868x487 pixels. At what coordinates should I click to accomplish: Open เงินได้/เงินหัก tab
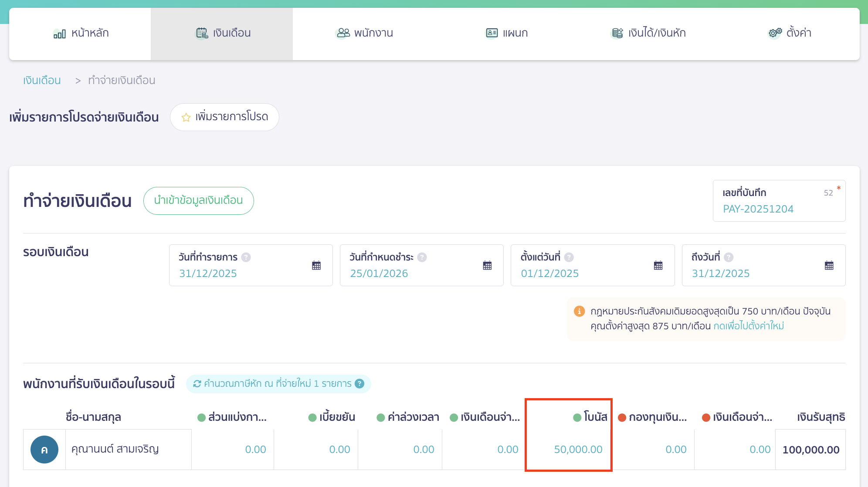[x=648, y=34]
